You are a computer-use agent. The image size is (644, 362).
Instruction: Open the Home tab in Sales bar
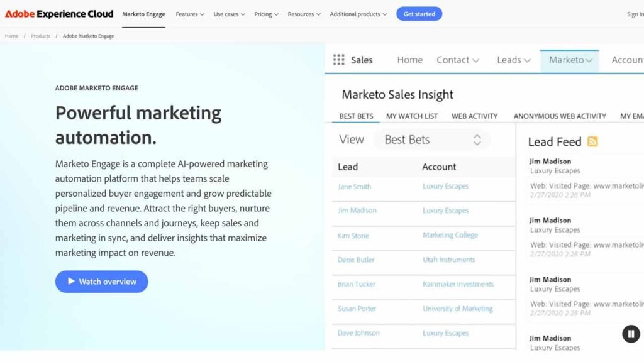click(410, 60)
